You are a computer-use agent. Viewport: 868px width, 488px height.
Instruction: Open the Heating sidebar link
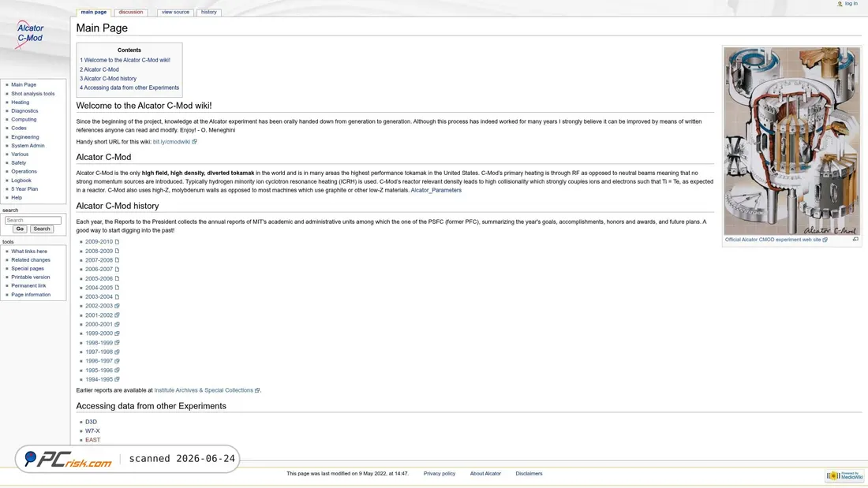[x=20, y=102]
